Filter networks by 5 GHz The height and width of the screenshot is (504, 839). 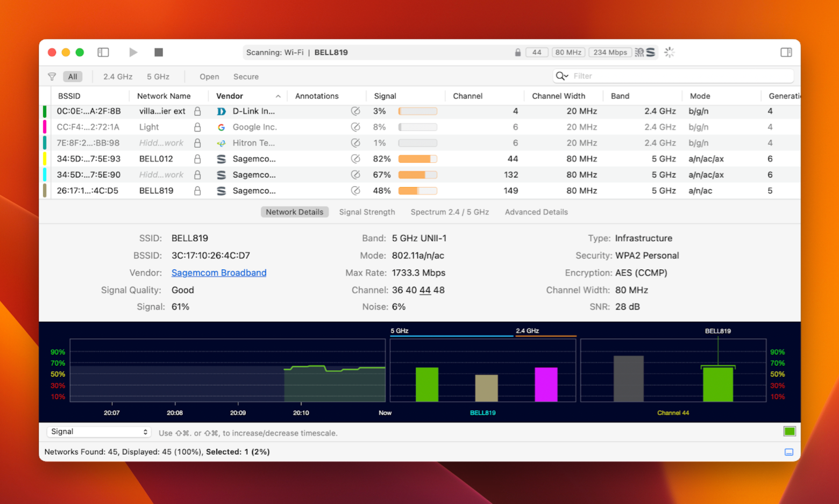[x=158, y=77]
